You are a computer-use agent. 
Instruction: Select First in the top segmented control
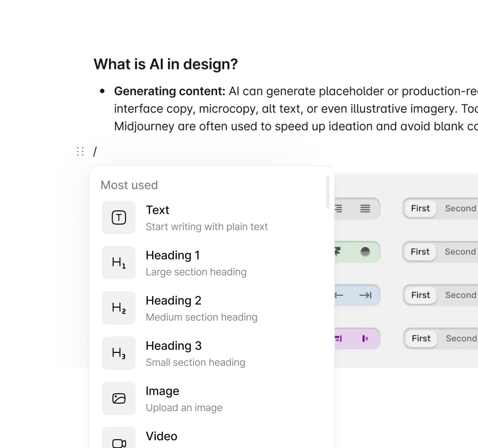pyautogui.click(x=420, y=208)
